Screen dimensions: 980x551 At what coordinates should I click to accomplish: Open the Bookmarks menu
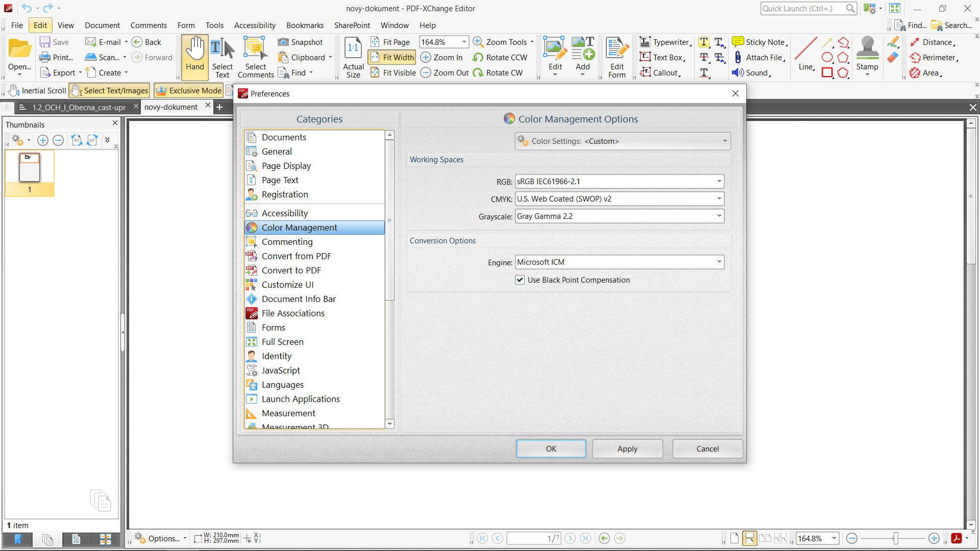[x=305, y=26]
